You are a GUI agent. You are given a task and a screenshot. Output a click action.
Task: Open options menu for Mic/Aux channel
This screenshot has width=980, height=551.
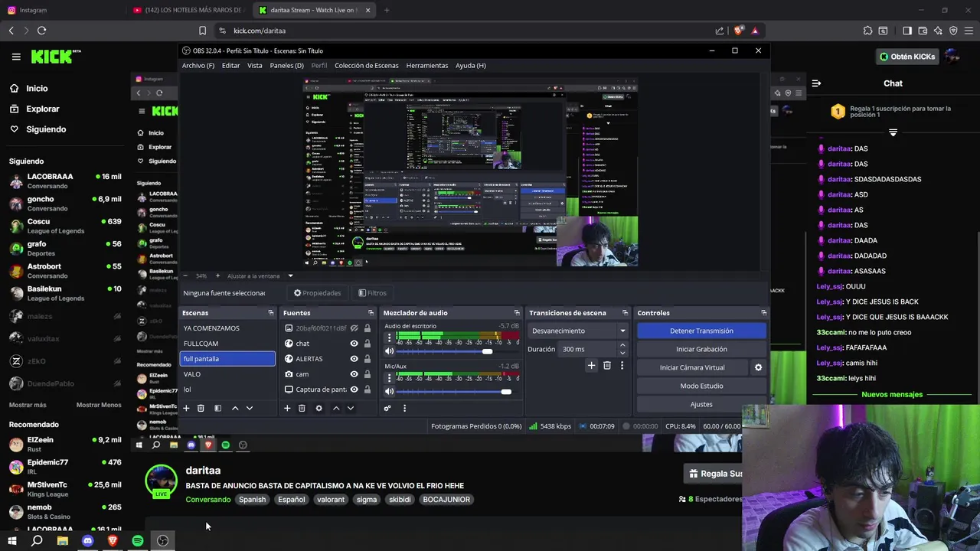tap(389, 377)
